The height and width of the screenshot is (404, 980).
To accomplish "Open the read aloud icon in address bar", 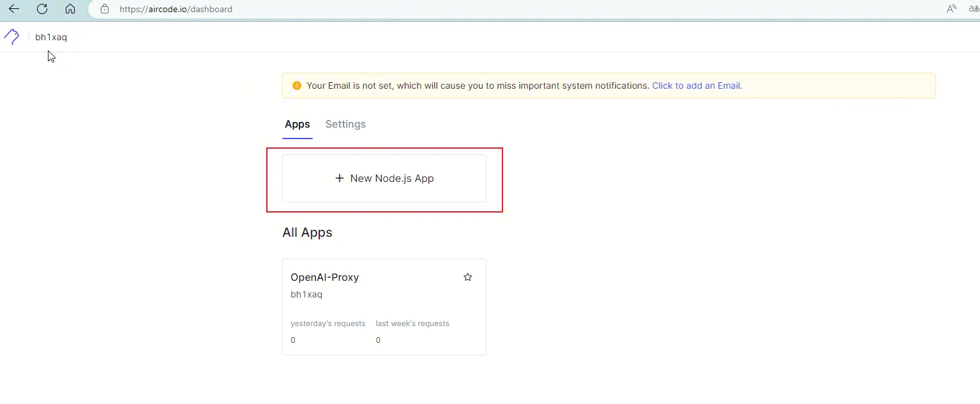I will click(x=951, y=9).
